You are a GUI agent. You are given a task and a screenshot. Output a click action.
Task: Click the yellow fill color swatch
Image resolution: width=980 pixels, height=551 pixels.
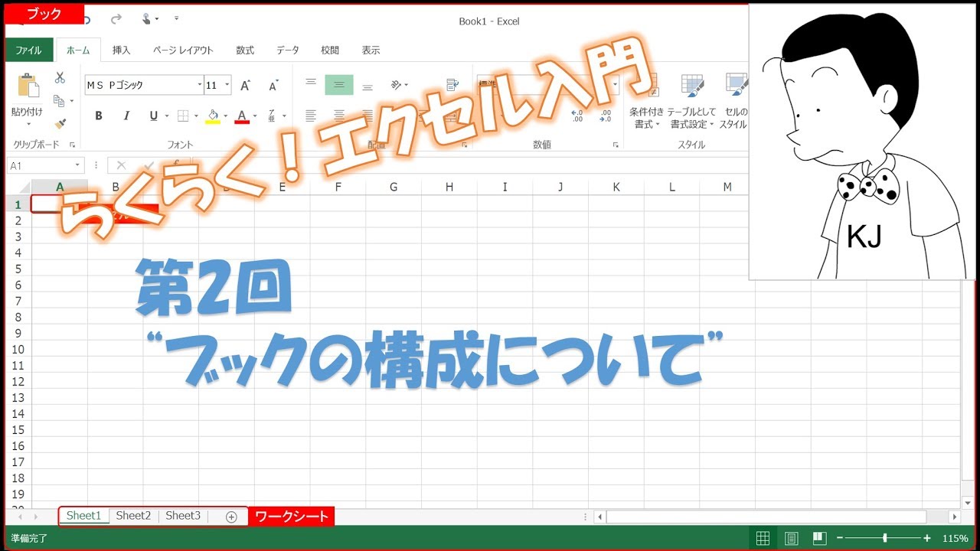tap(214, 116)
